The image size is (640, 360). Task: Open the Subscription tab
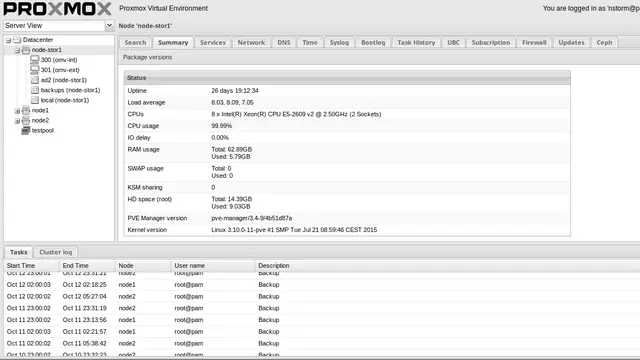point(491,42)
